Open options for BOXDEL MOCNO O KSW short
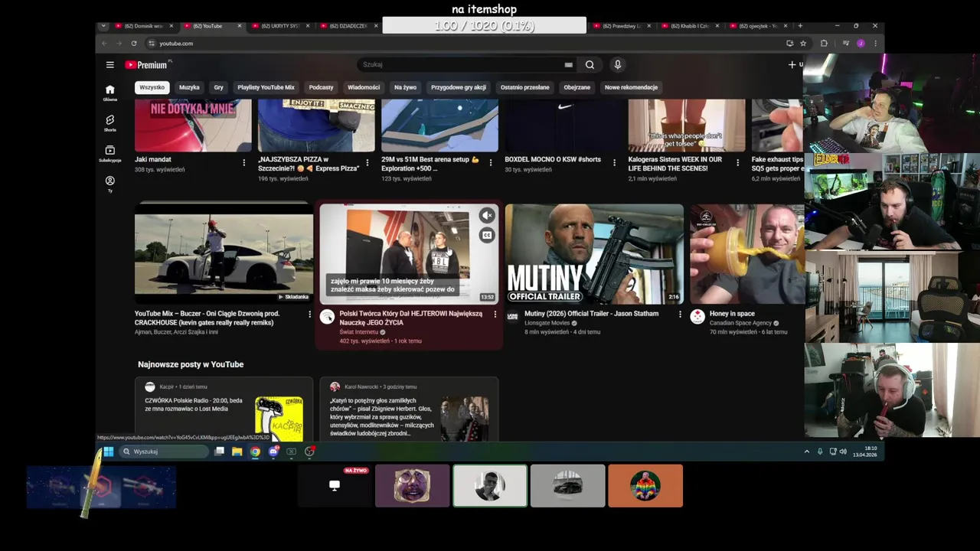This screenshot has height=551, width=980. coord(614,163)
